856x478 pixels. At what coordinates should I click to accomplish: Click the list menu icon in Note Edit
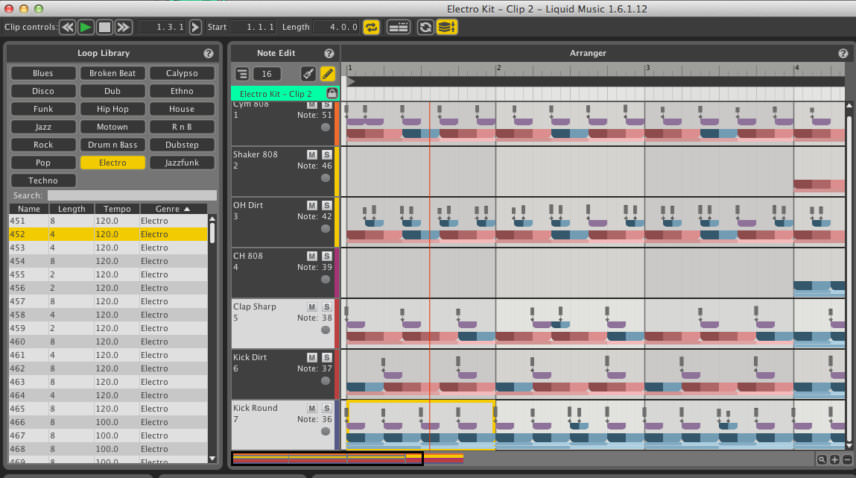pos(242,74)
